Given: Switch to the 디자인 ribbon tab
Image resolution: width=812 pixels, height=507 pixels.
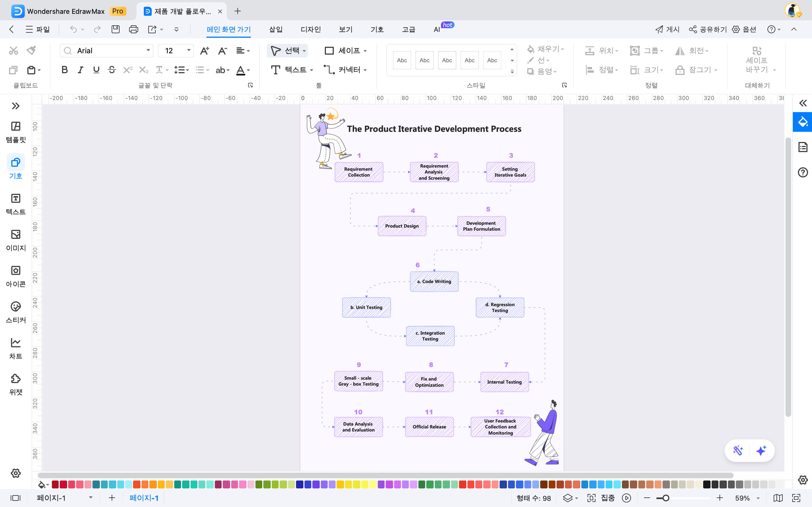Looking at the screenshot, I should 310,29.
